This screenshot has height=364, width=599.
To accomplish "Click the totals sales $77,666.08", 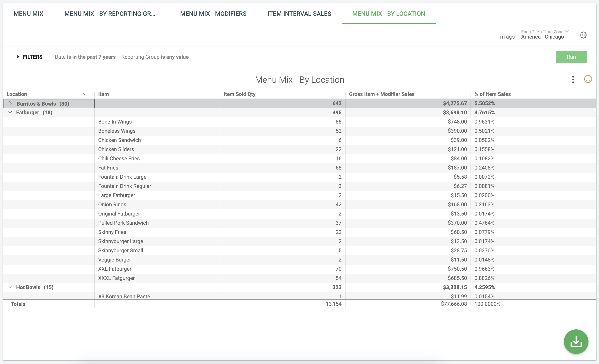I will point(454,304).
